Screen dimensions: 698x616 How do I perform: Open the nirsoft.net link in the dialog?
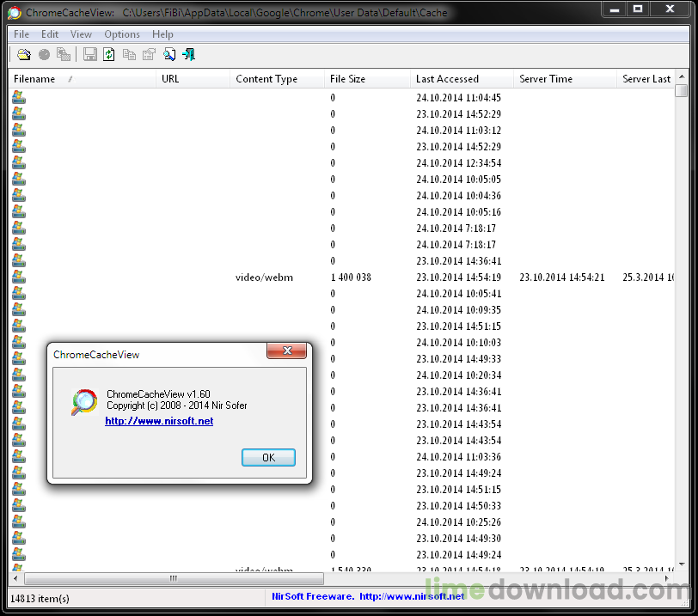(159, 421)
